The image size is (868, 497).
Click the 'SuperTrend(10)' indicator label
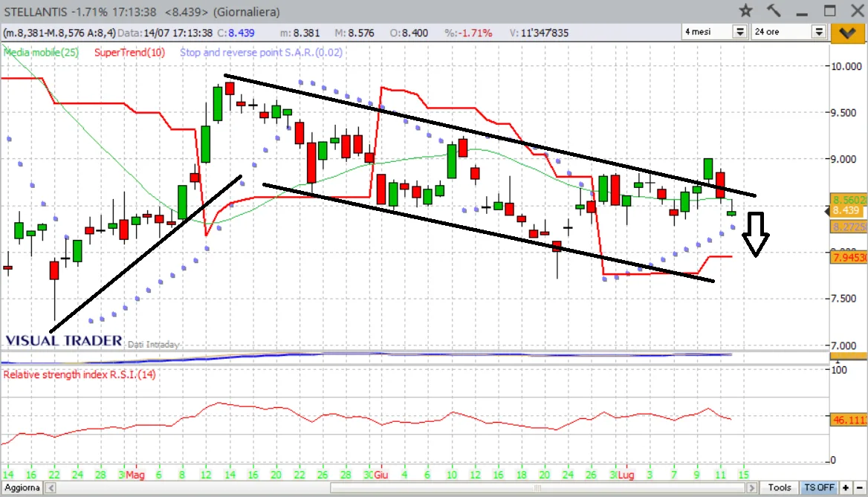[129, 53]
